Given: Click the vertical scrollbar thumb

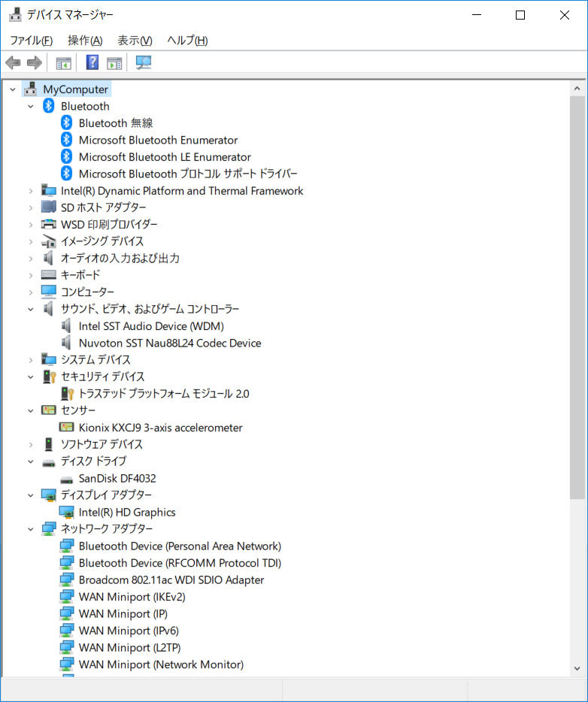Looking at the screenshot, I should (577, 298).
